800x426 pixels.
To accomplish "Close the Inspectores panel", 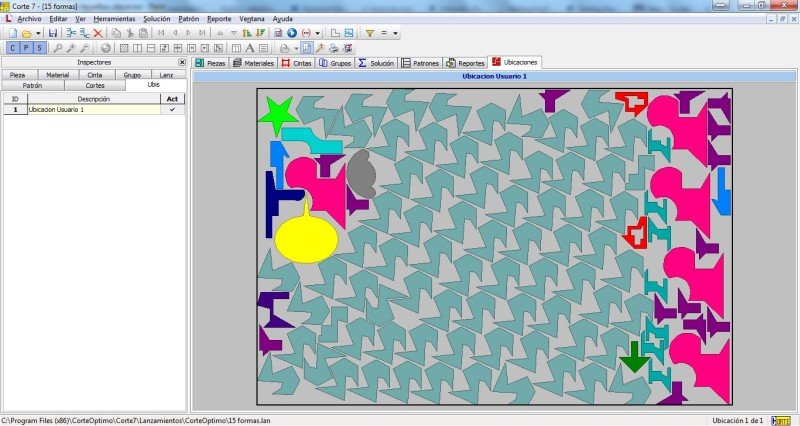I will point(182,62).
